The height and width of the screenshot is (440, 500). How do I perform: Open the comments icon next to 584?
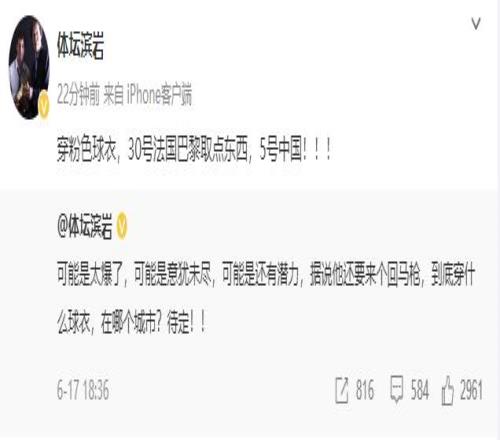pyautogui.click(x=397, y=389)
